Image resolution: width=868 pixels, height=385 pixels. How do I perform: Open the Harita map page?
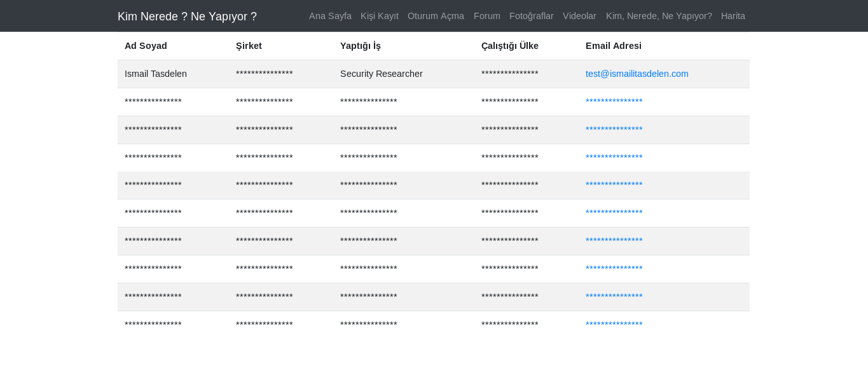[x=733, y=16]
